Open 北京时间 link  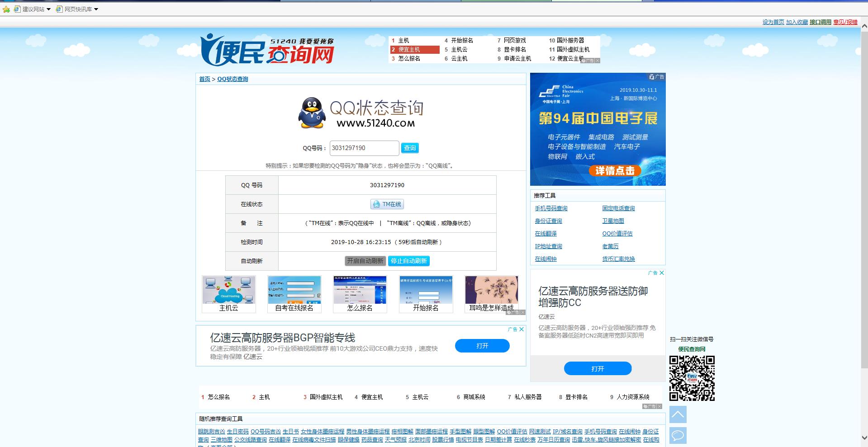[x=419, y=440]
